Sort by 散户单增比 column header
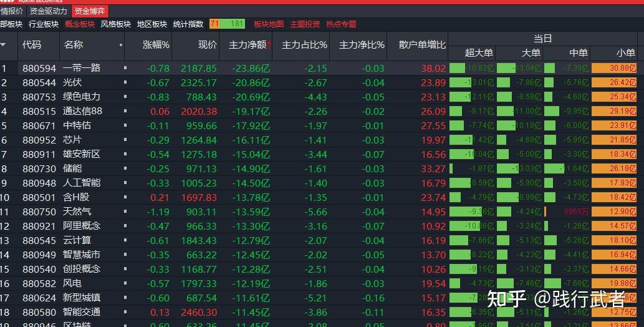 422,45
